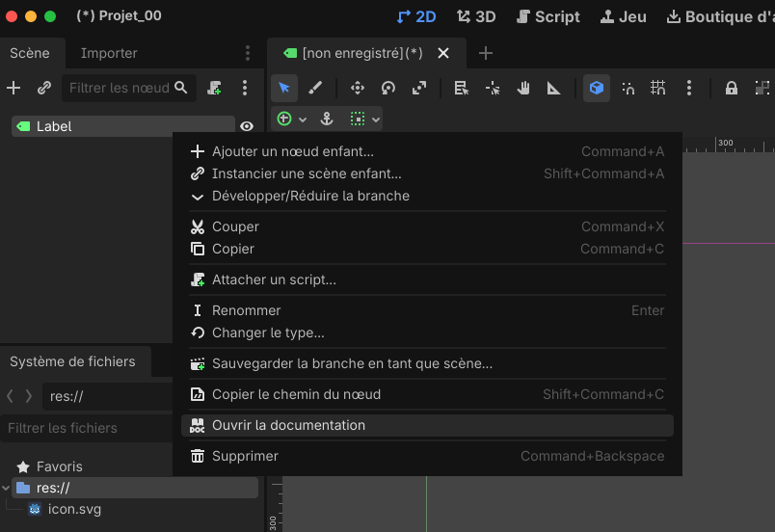
Task: Choose Copier le chemin du nœud
Action: [x=428, y=394]
